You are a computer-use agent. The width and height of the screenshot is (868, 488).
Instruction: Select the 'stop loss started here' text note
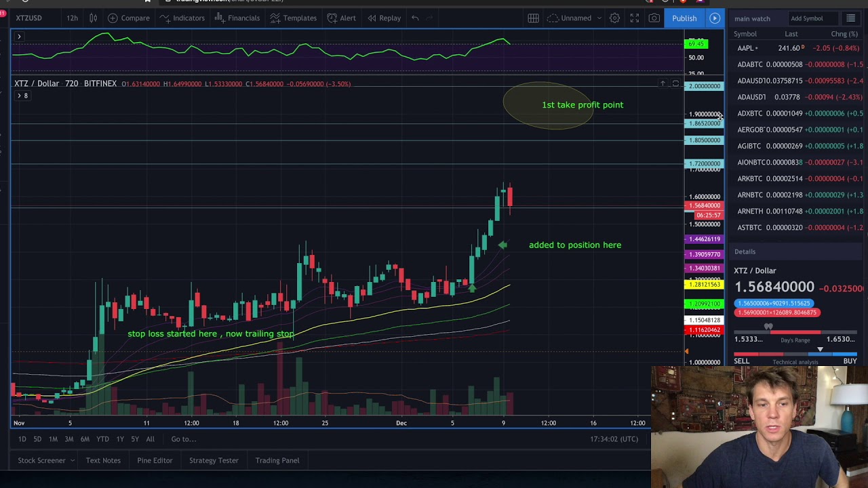click(x=210, y=333)
